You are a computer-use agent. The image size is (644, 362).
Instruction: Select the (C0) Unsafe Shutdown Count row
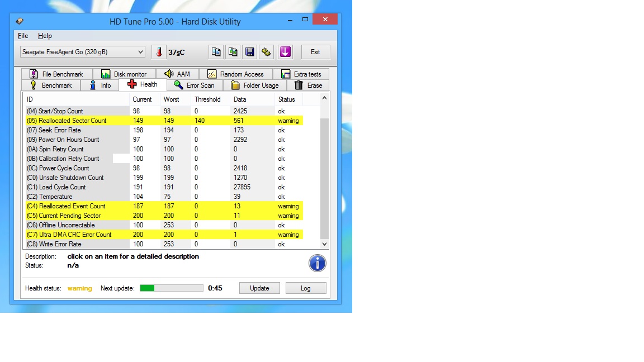[164, 178]
